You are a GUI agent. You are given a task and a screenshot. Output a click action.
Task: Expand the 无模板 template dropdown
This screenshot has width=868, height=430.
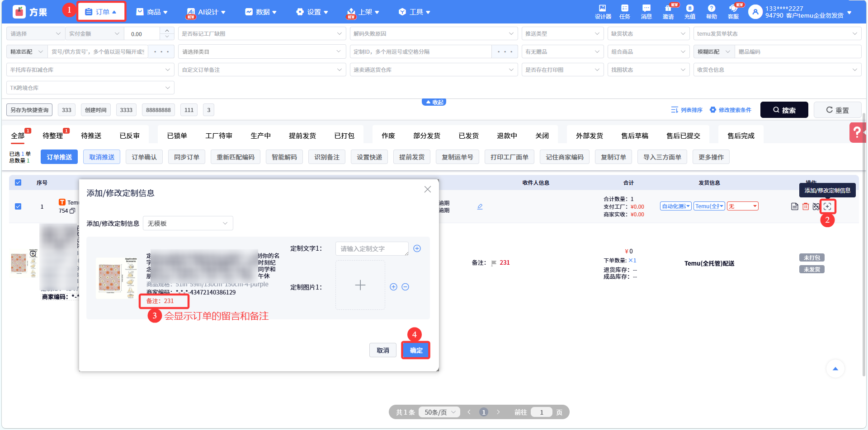pos(188,224)
